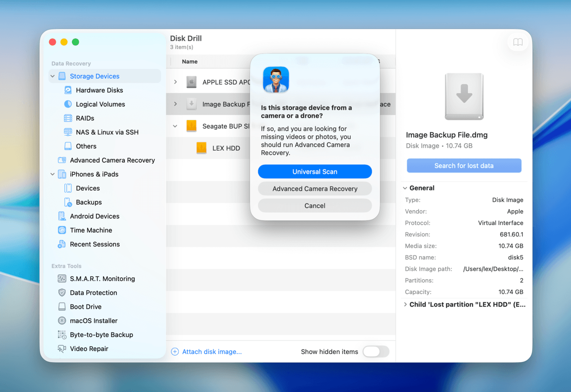Open the documentation book icon
This screenshot has height=392, width=571.
pos(518,42)
